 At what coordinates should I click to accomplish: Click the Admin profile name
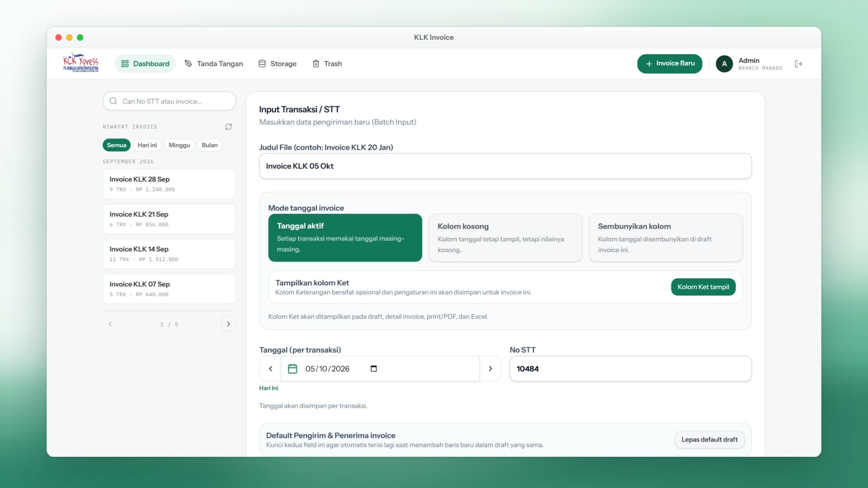pyautogui.click(x=749, y=61)
